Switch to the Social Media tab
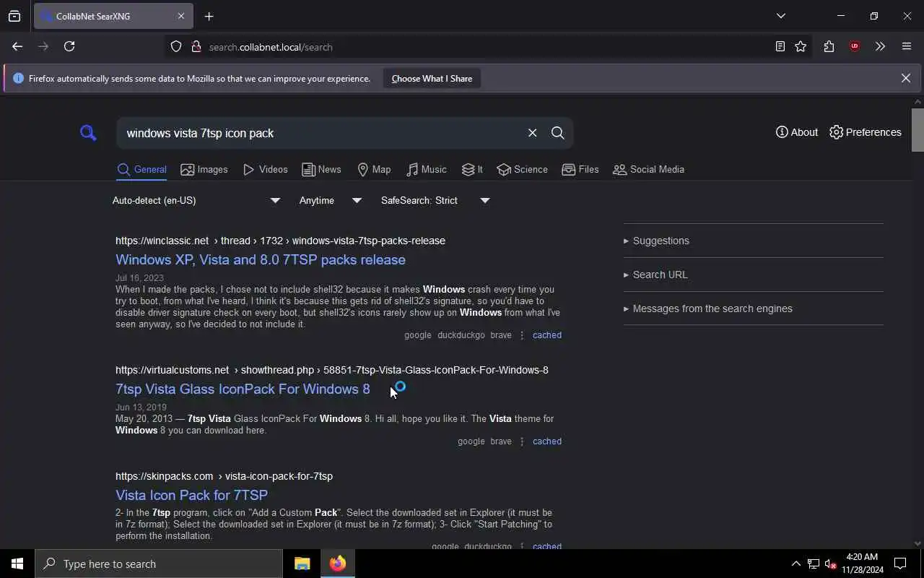Screen dimensions: 924x578 [648, 169]
